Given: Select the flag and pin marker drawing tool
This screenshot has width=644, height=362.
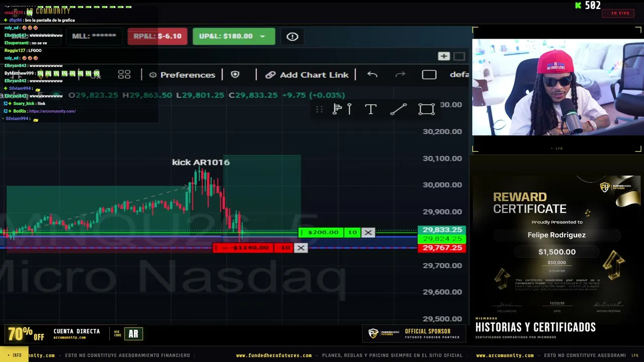Looking at the screenshot, I should pos(342,110).
